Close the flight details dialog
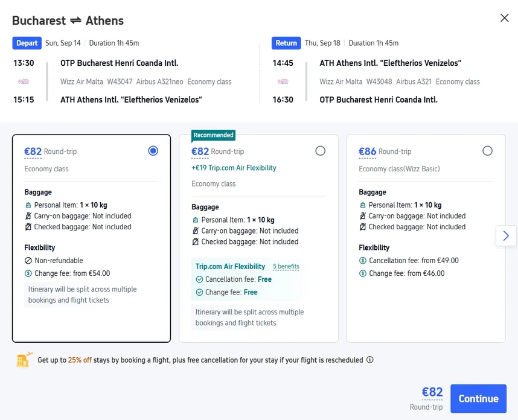Screen dimensions: 518x420 [x=504, y=18]
